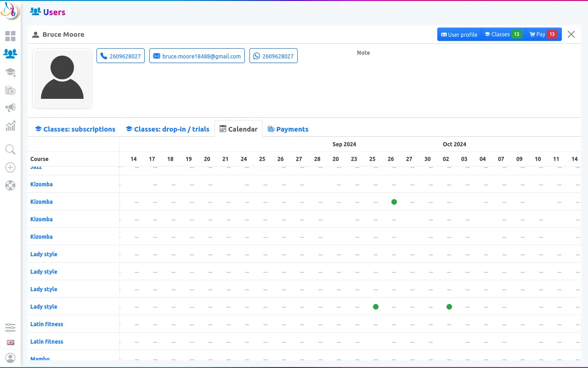Image resolution: width=588 pixels, height=368 pixels.
Task: Click the green attendance dot on Kizomba row
Action: pyautogui.click(x=394, y=202)
